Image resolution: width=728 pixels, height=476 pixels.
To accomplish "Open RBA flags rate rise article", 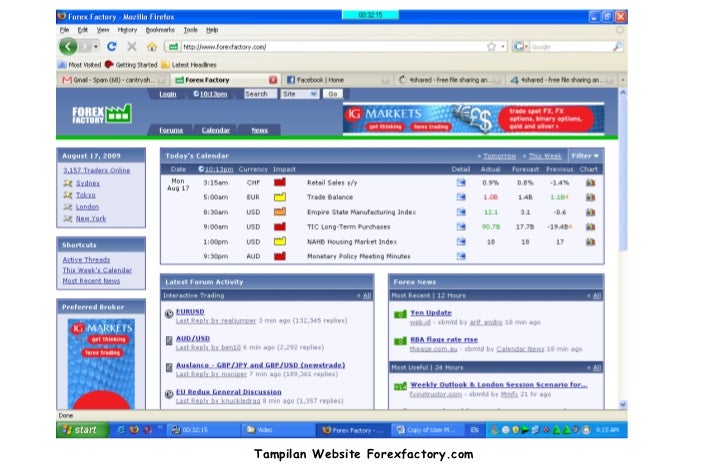I will point(444,340).
